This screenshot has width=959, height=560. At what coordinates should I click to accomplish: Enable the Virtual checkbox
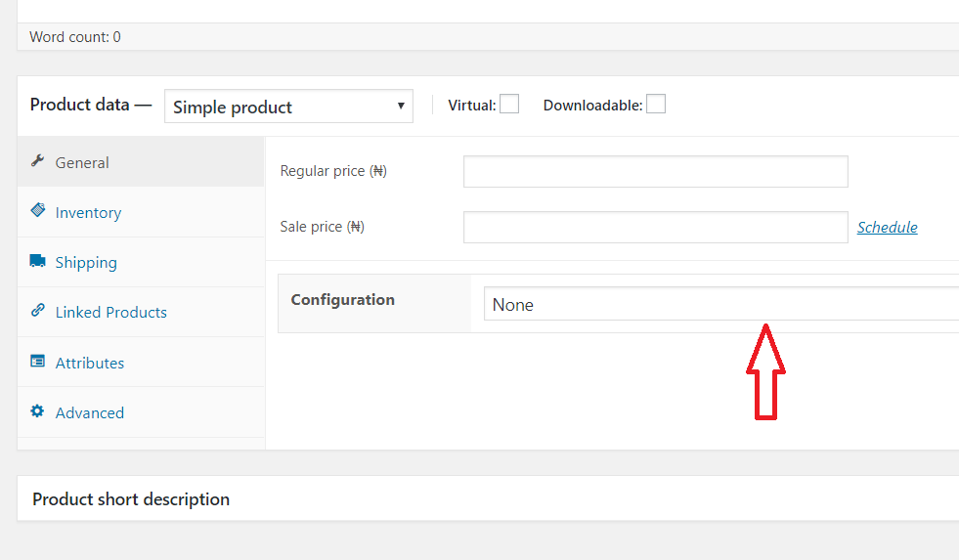click(x=509, y=104)
